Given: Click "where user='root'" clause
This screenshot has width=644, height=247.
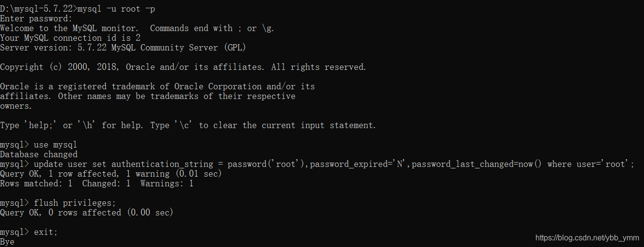Looking at the screenshot, I should click(x=591, y=164).
